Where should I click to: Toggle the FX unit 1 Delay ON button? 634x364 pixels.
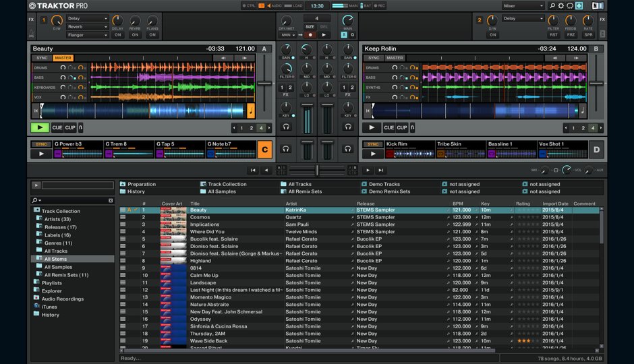click(x=117, y=35)
